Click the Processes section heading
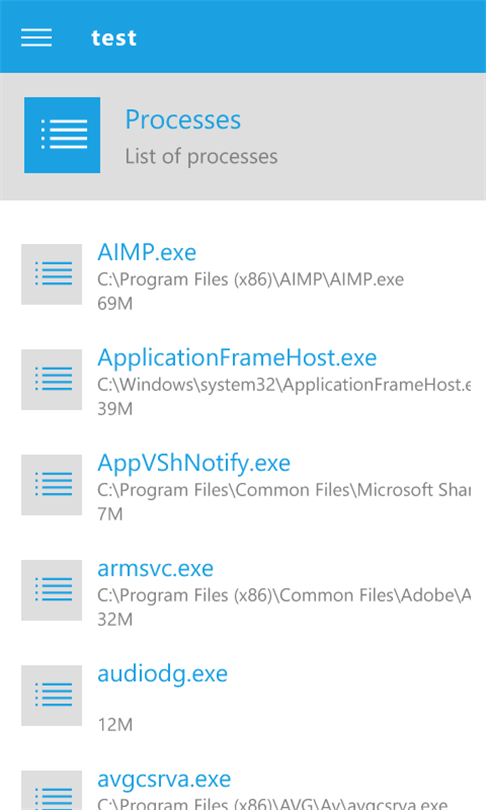The width and height of the screenshot is (486, 810). 183,120
